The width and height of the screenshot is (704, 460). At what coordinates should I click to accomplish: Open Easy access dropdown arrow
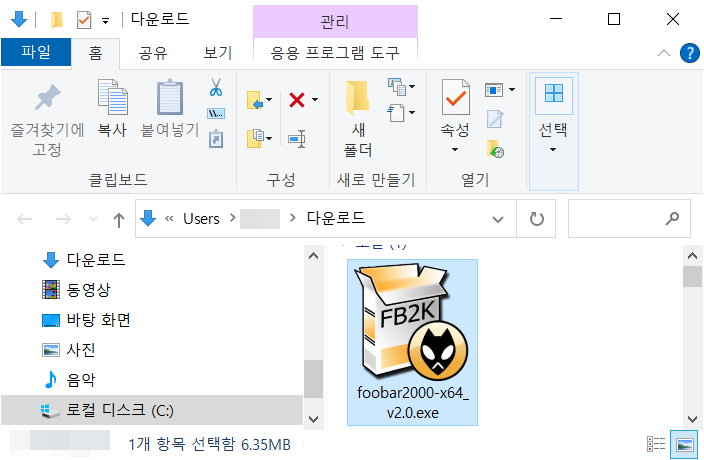[x=412, y=112]
